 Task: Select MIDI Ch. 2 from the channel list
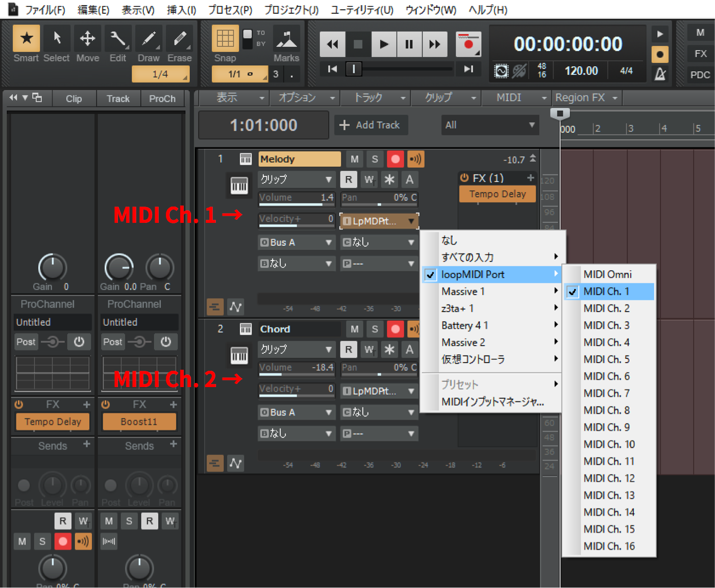607,308
